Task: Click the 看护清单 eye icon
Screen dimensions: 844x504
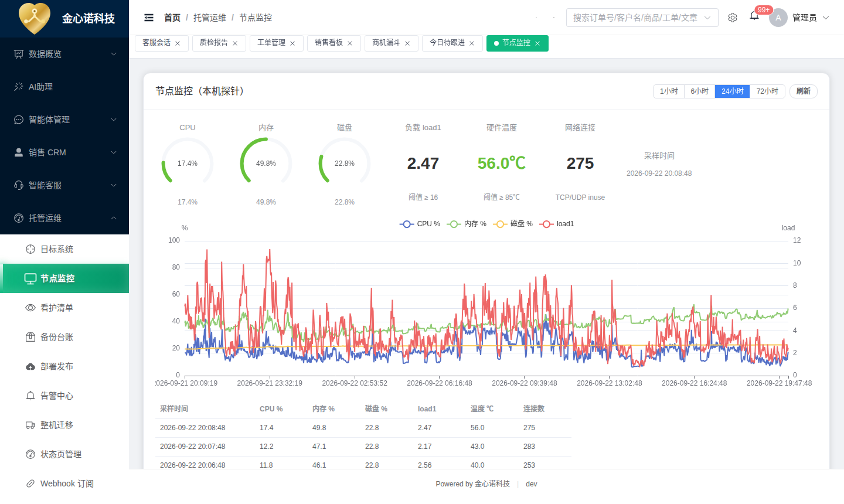Action: tap(30, 308)
